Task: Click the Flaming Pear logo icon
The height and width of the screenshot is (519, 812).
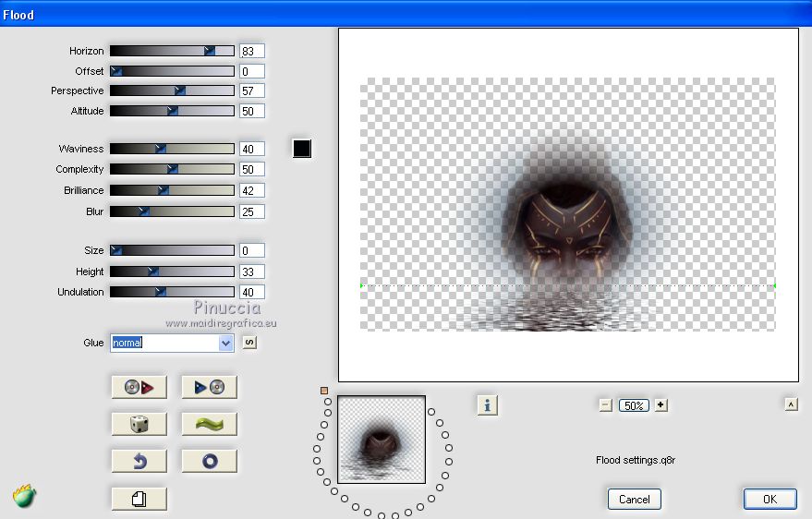Action: (x=25, y=496)
